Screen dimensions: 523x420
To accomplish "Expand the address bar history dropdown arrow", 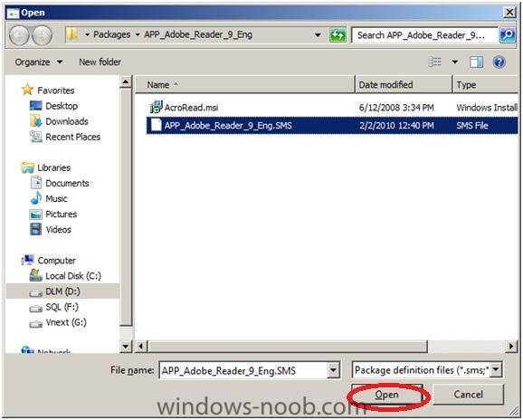I will [318, 34].
